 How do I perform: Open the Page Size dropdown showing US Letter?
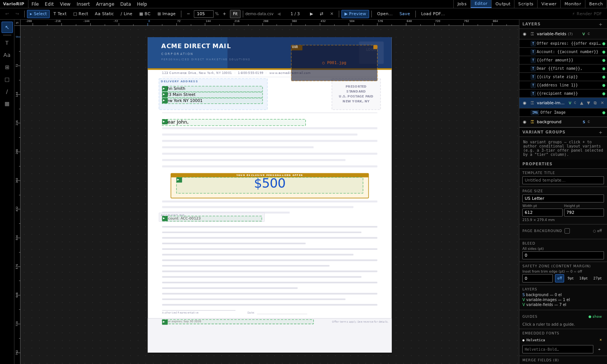click(x=563, y=198)
